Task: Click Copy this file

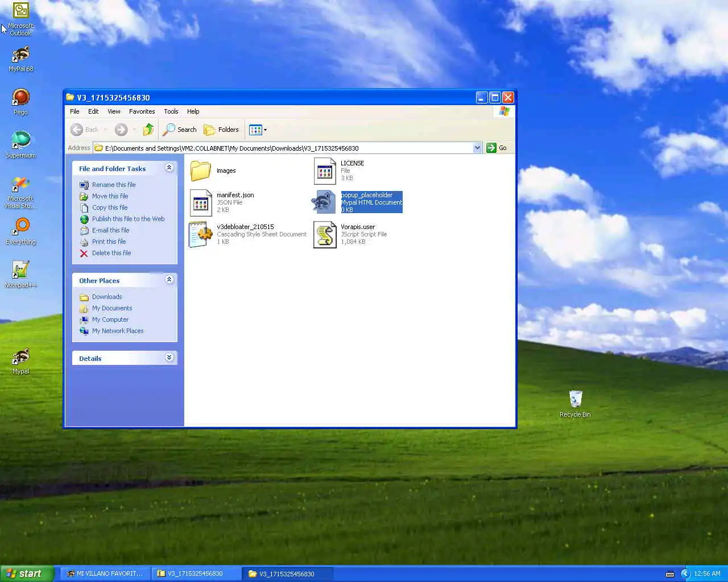Action: coord(110,207)
